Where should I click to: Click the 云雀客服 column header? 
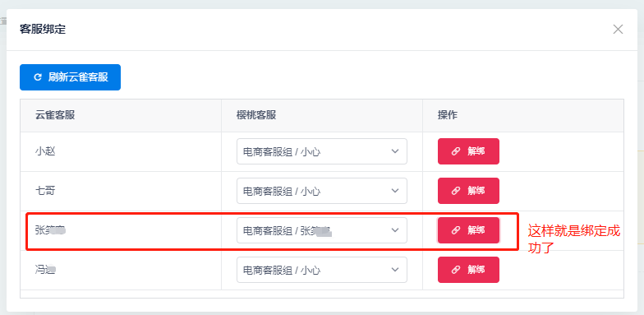55,115
